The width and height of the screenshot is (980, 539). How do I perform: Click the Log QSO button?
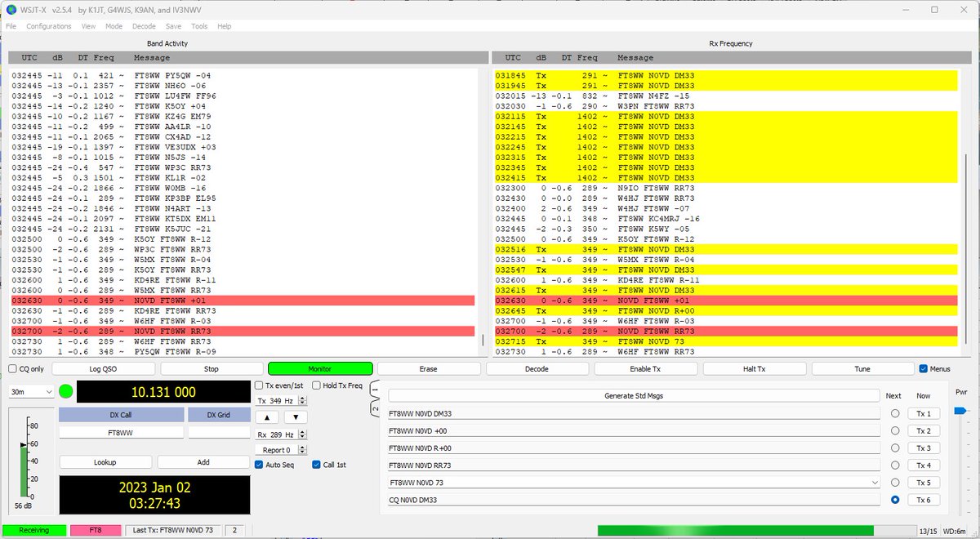click(103, 369)
